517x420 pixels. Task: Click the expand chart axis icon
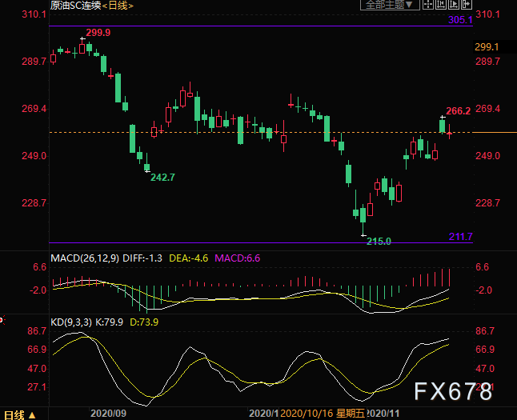[454, 5]
